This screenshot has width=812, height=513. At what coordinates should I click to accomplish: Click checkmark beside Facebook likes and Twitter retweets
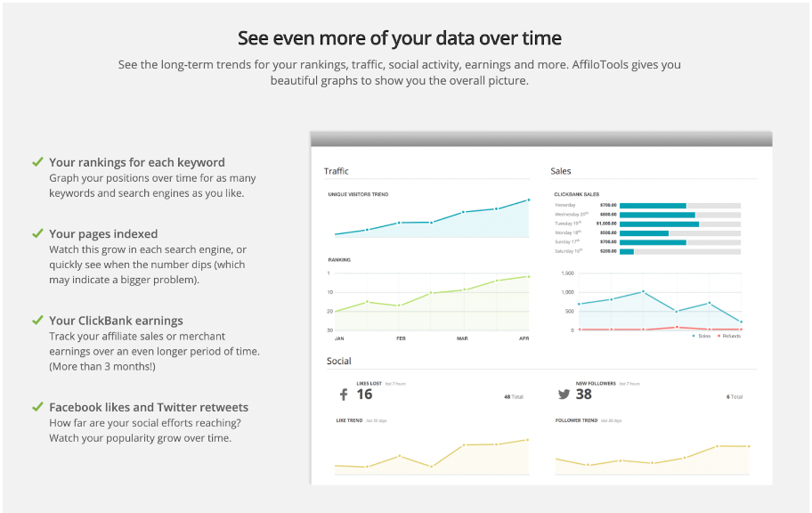click(37, 407)
